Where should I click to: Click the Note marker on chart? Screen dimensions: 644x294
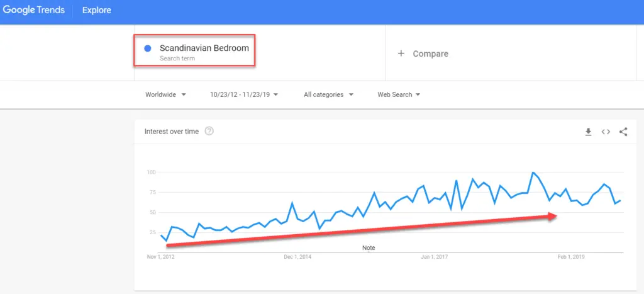369,248
